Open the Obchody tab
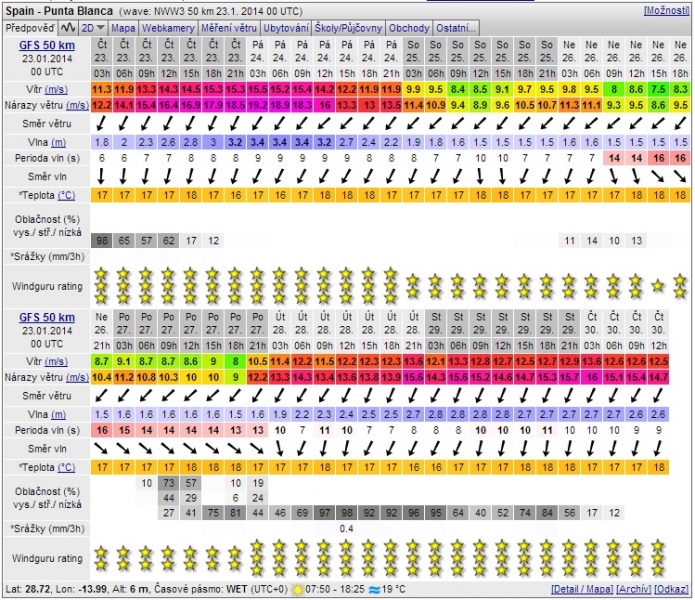 [411, 28]
